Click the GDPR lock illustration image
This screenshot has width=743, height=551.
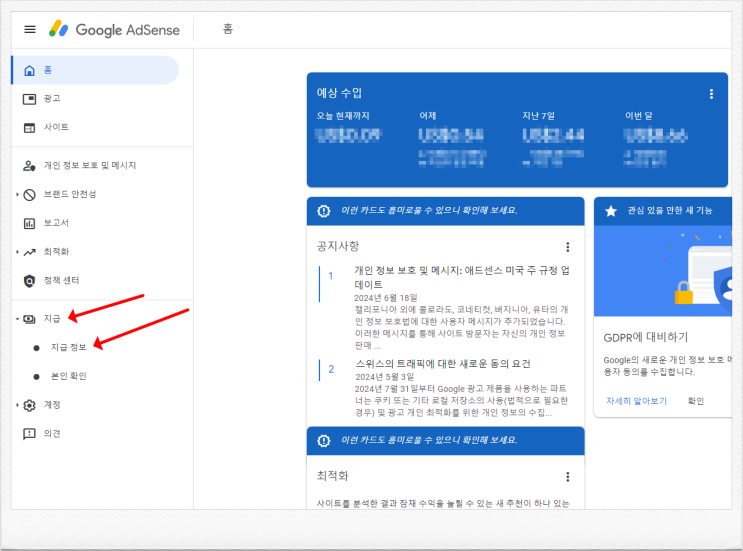(662, 271)
